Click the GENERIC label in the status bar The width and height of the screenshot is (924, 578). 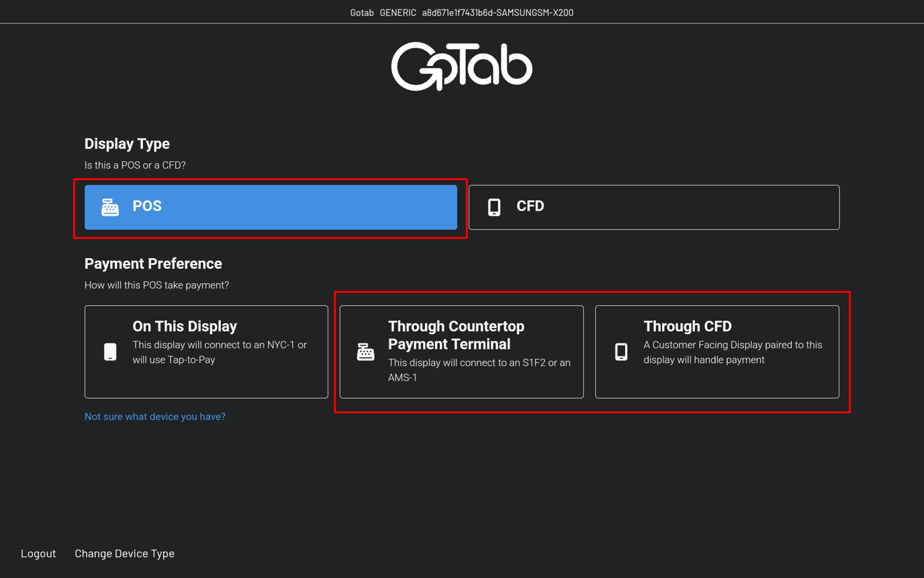point(398,12)
